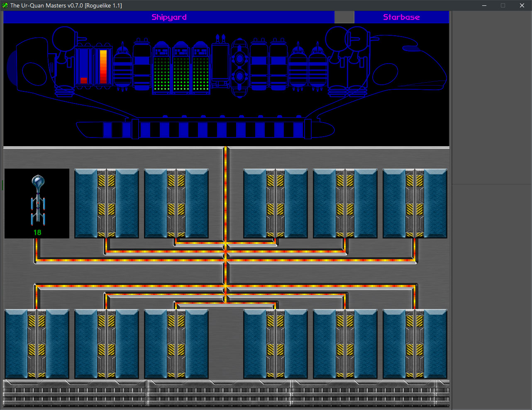Click the storage bay module left of the crew pods
532x410 pixels.
(x=142, y=64)
